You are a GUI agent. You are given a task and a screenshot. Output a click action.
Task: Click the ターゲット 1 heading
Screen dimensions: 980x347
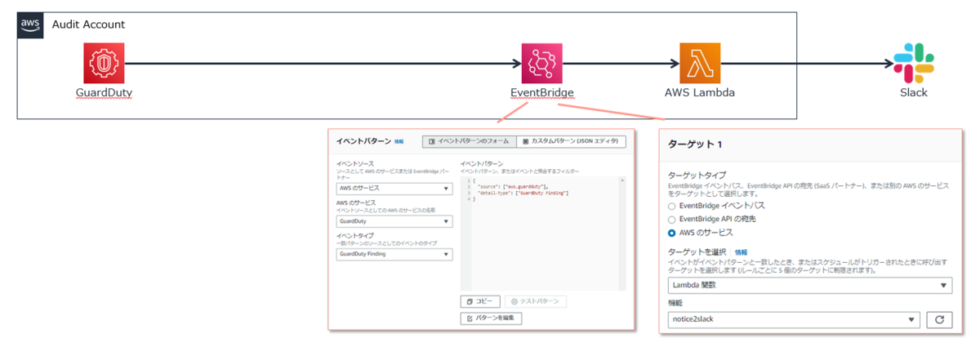(695, 144)
